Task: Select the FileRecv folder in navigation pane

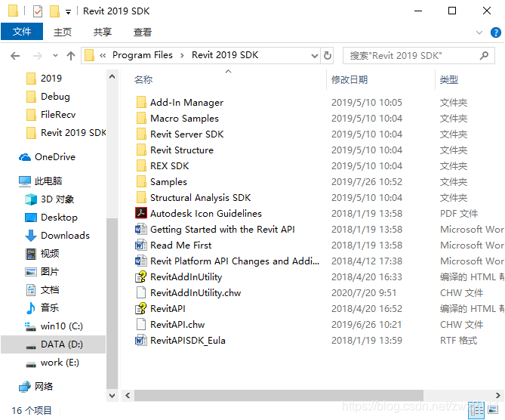Action: [58, 114]
